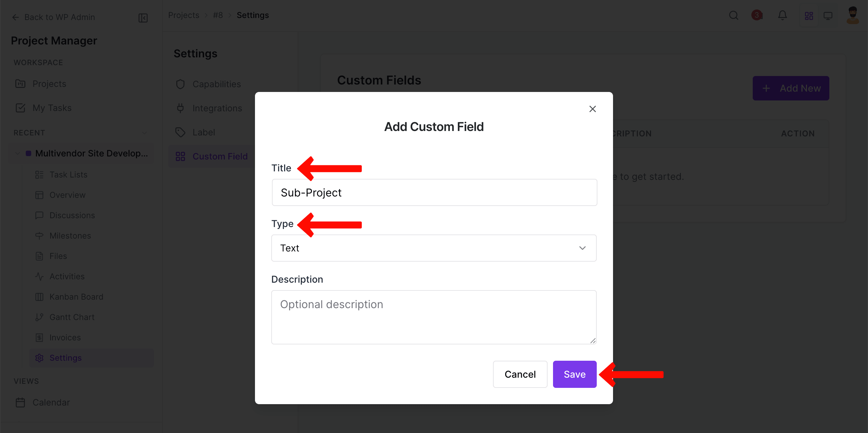Viewport: 868px width, 433px height.
Task: Click the Sub-Project title input field
Action: click(434, 192)
